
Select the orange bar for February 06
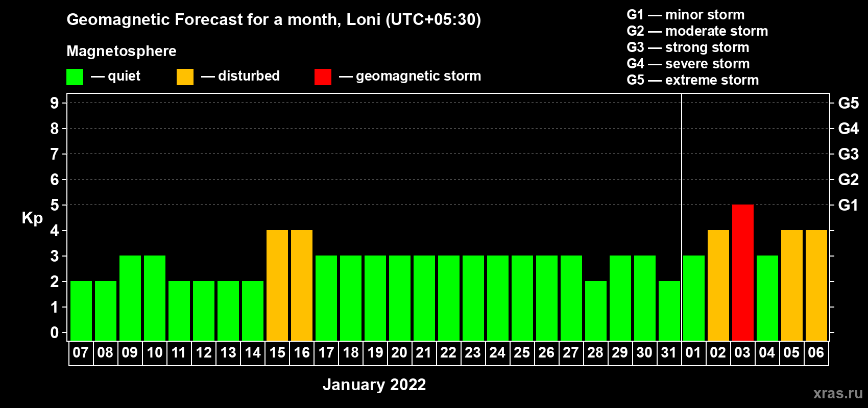pyautogui.click(x=816, y=285)
